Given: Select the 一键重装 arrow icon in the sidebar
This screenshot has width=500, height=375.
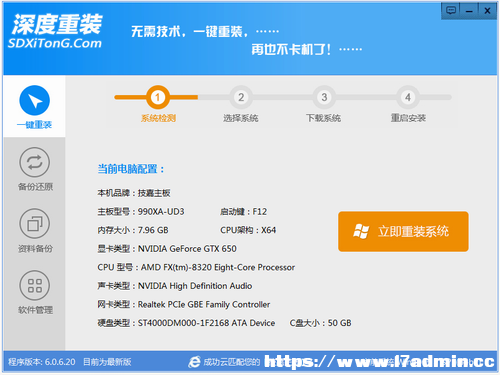Looking at the screenshot, I should tap(34, 100).
